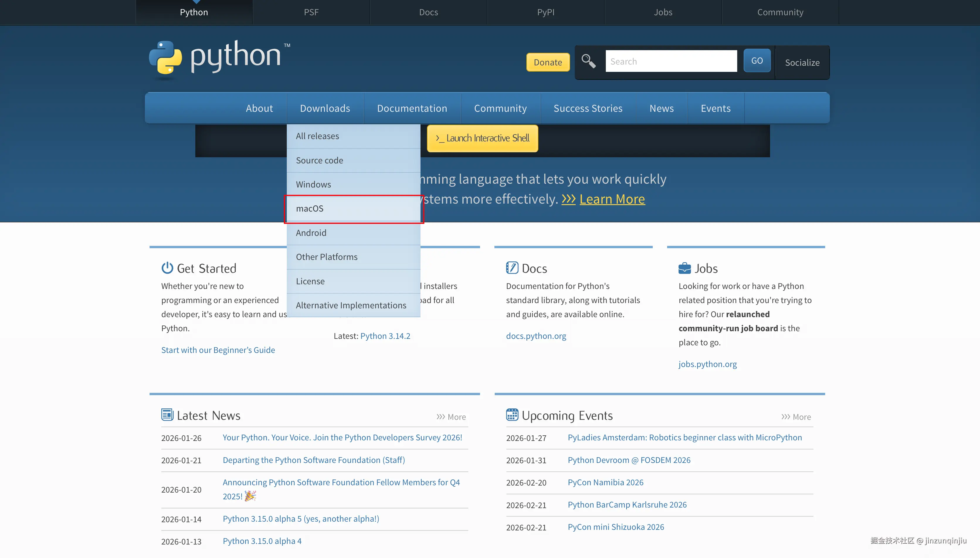Click the Python snake logo
Image resolution: width=980 pixels, height=558 pixels.
tap(165, 58)
